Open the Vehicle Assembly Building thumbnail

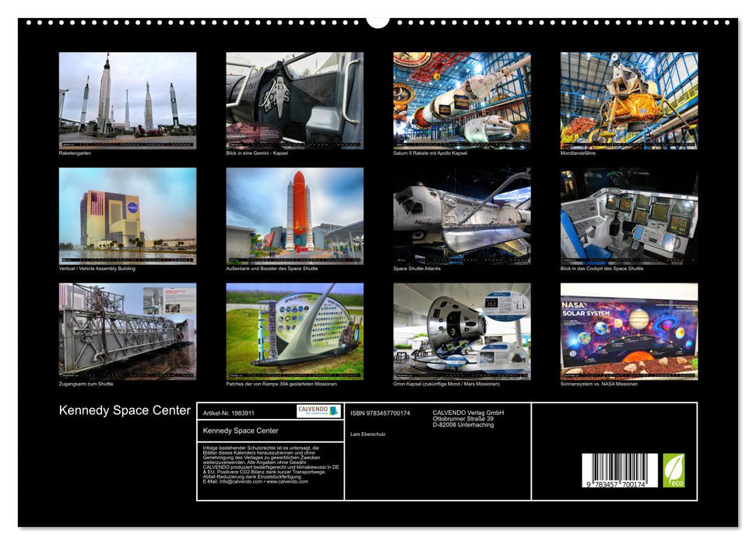point(127,216)
